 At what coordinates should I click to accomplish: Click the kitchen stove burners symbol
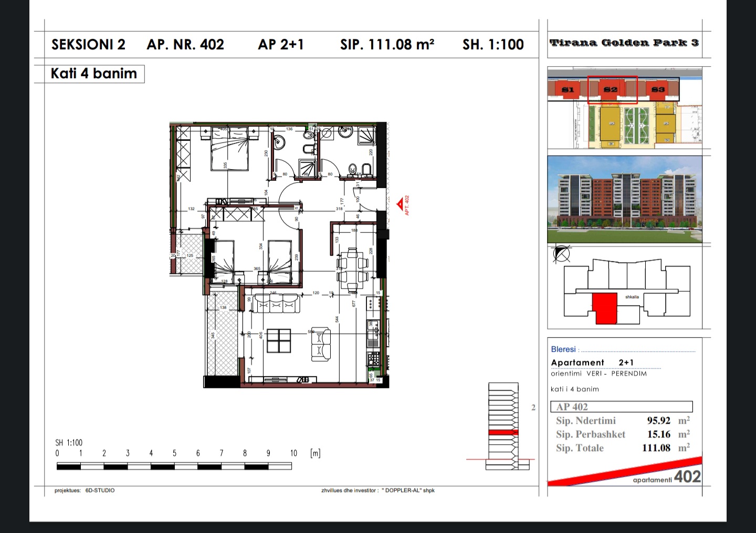[x=373, y=359]
